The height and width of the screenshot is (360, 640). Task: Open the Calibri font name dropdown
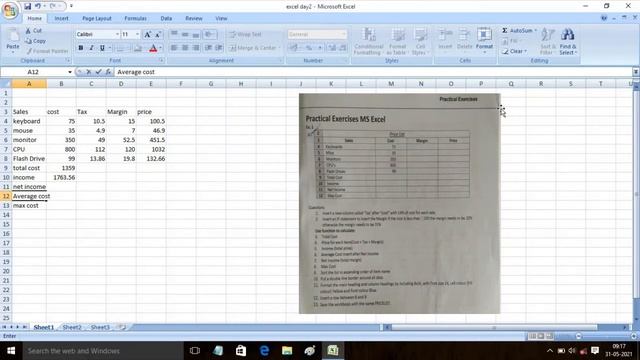(x=117, y=34)
